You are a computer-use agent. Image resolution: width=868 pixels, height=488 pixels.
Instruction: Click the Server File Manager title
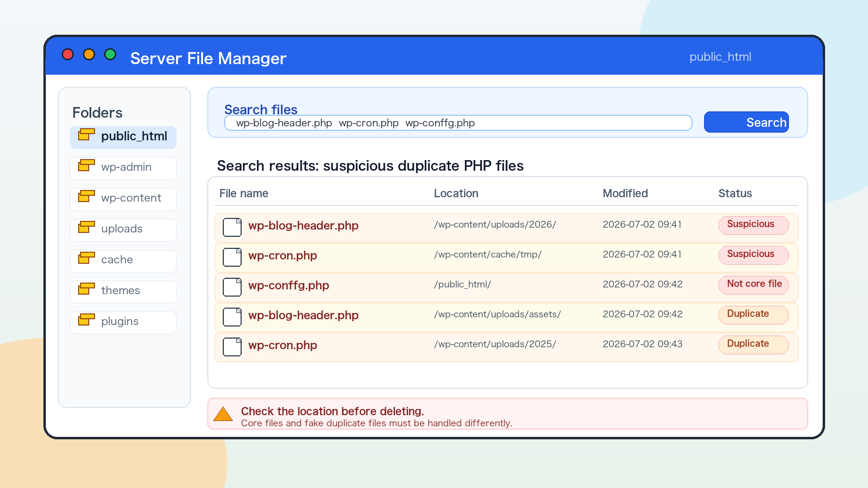(x=208, y=58)
